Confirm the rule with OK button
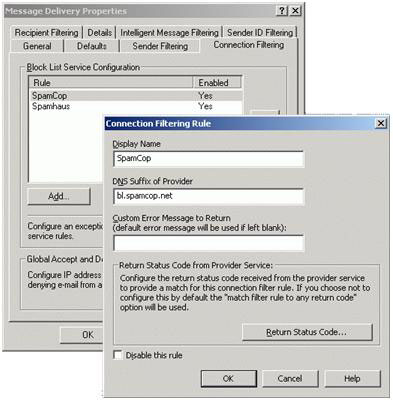This screenshot has height=400, width=393. (228, 379)
